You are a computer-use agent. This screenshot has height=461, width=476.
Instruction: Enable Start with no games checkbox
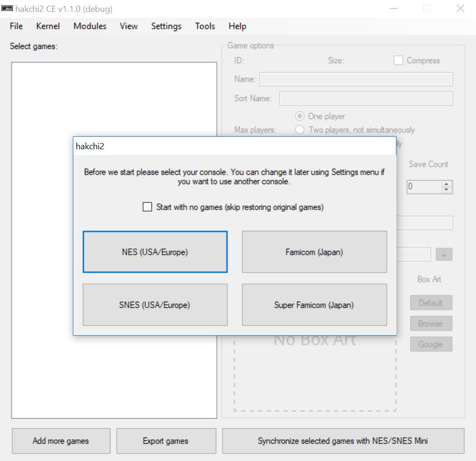tap(147, 207)
